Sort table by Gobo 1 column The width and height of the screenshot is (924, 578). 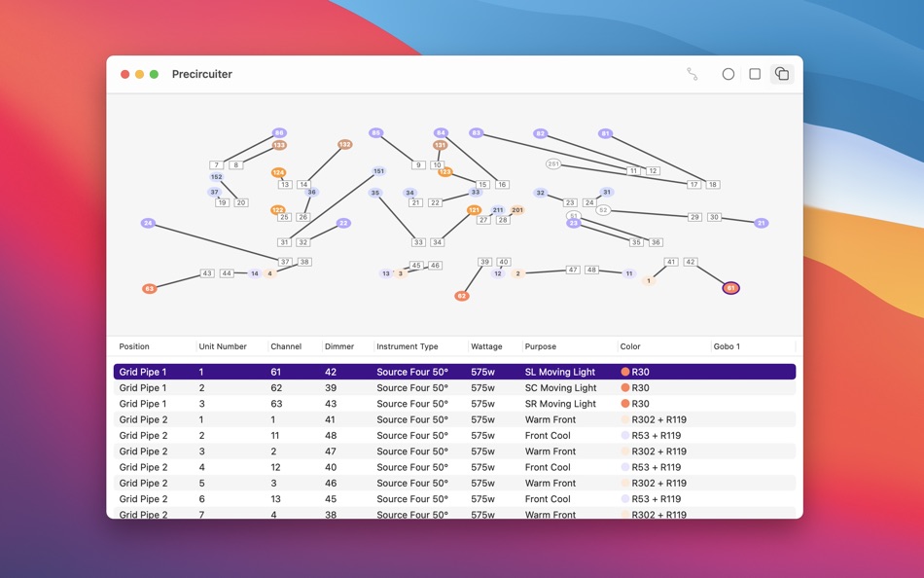(x=727, y=346)
